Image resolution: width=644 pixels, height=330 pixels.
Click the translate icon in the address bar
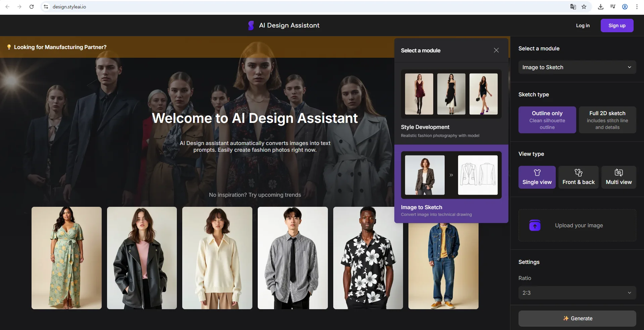pos(573,7)
